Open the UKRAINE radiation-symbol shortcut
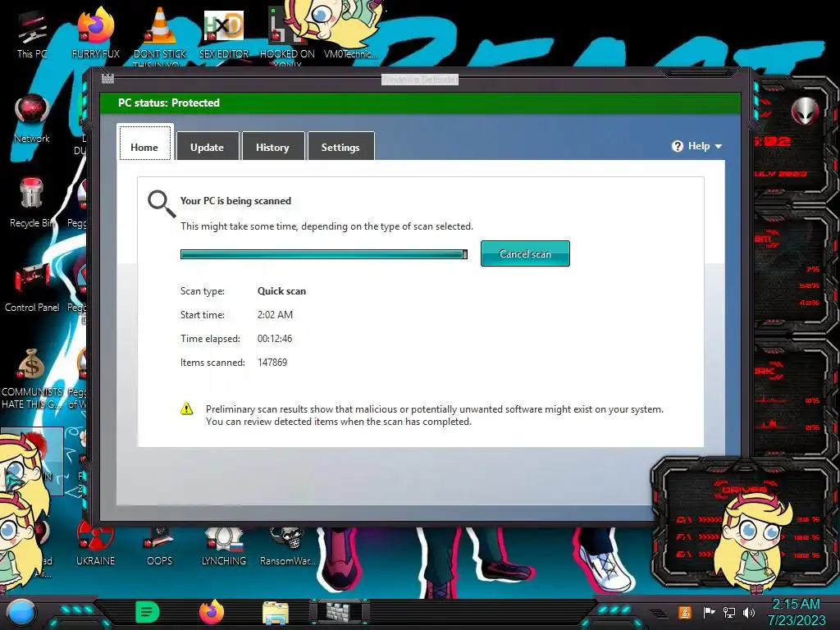The image size is (840, 630). [95, 544]
